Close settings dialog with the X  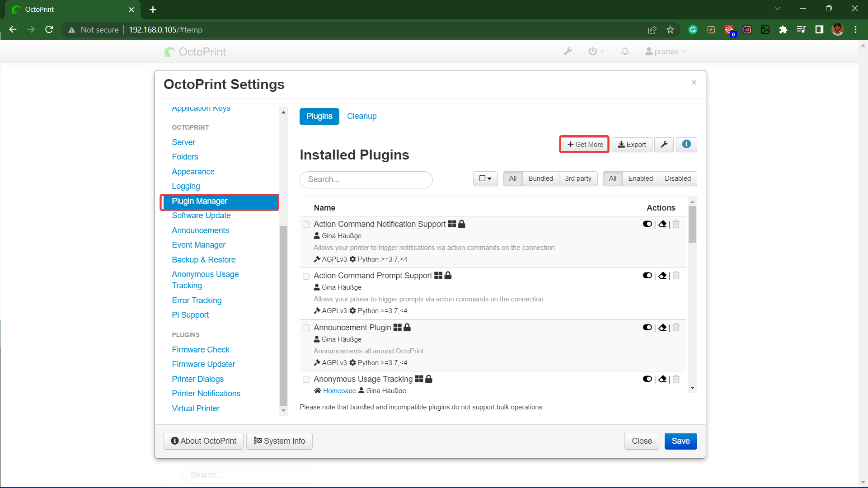click(694, 82)
